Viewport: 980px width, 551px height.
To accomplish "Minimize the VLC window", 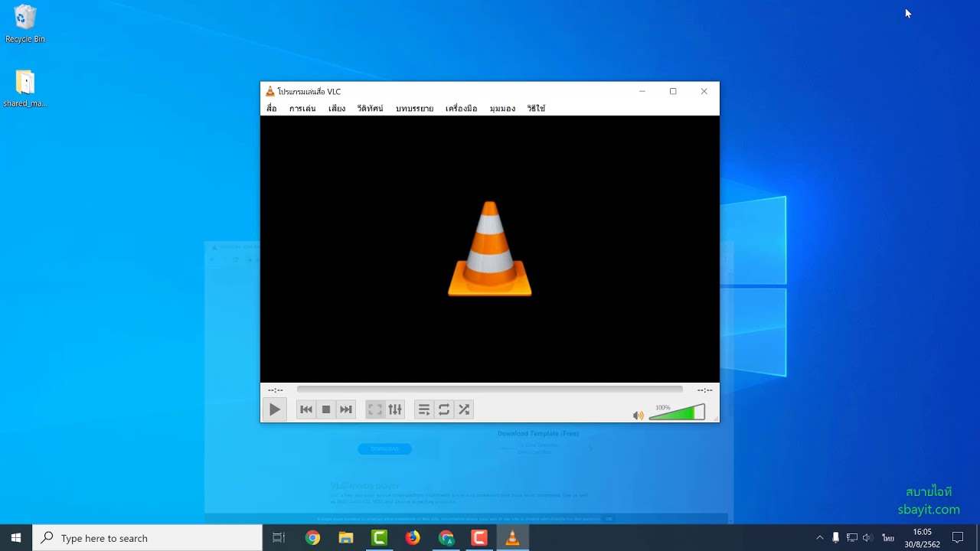I will coord(642,91).
